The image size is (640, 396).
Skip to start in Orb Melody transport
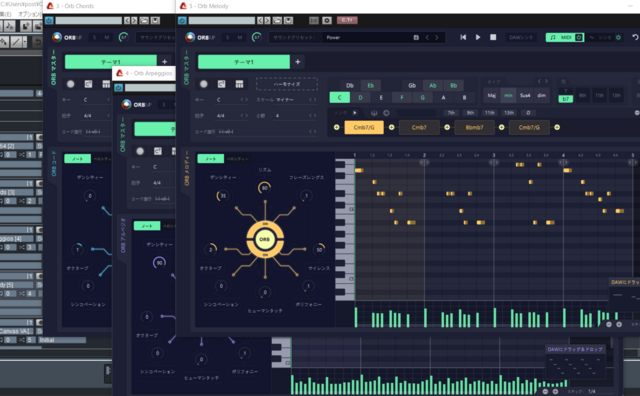463,37
